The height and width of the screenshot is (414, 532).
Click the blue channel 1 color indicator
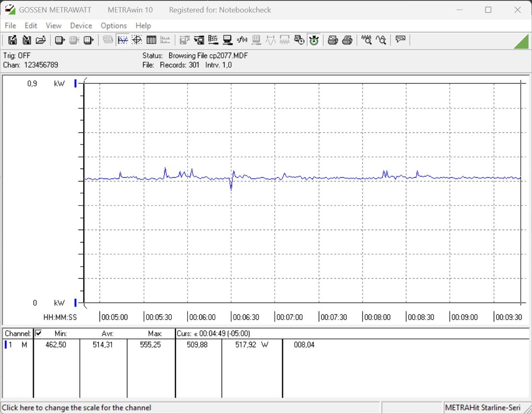point(6,345)
